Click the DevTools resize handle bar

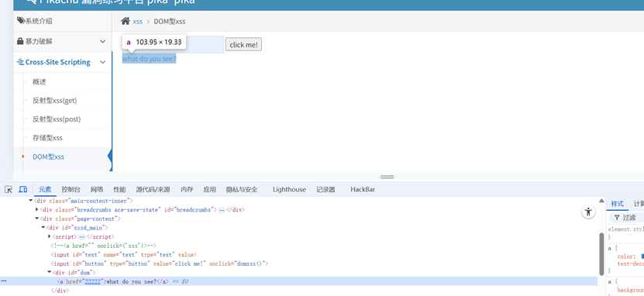(387, 177)
